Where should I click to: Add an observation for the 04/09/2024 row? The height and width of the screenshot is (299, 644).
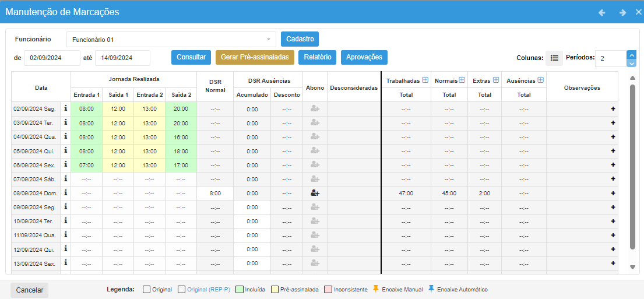[613, 137]
